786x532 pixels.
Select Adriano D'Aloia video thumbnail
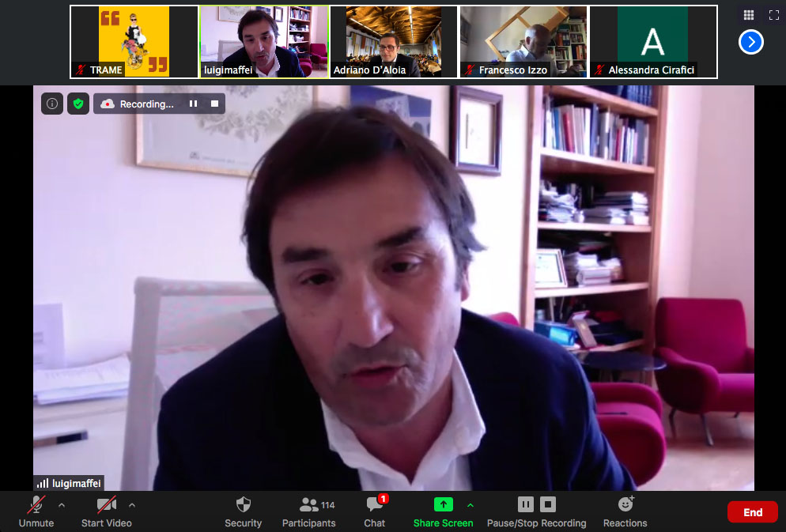pos(394,42)
